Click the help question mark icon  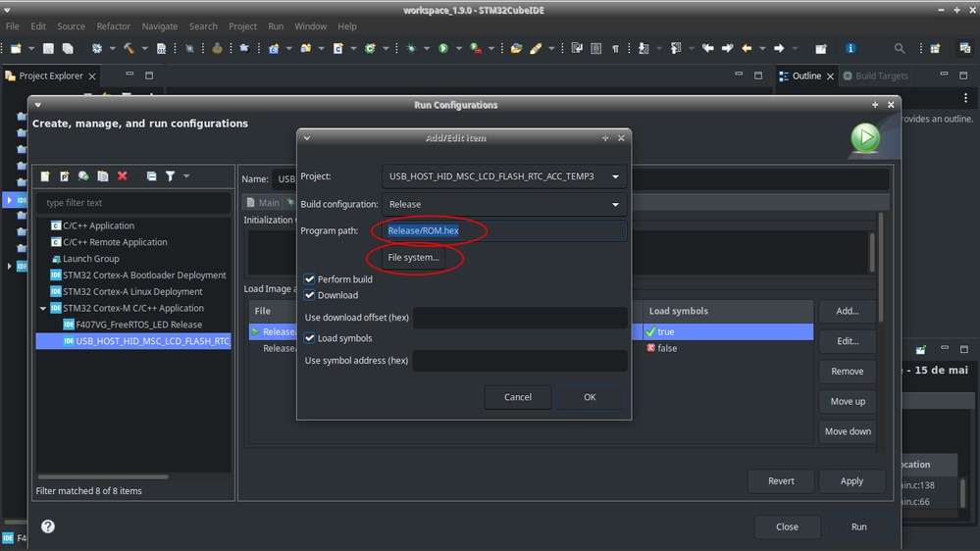pos(48,526)
